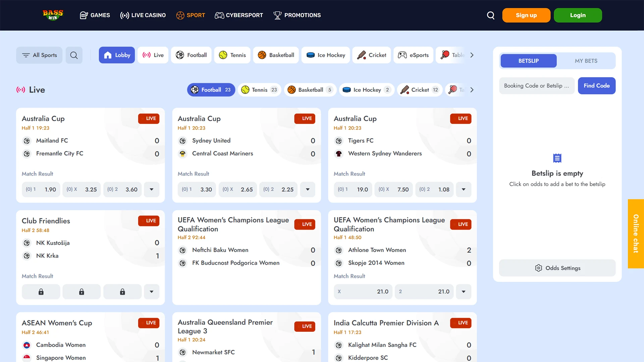The image size is (644, 362).
Task: Switch to MY BETS tab
Action: click(586, 61)
